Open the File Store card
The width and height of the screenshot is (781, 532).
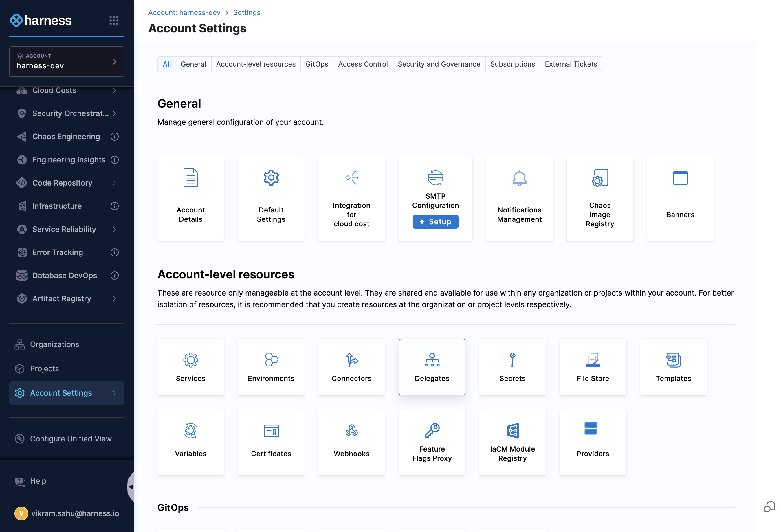(x=593, y=367)
